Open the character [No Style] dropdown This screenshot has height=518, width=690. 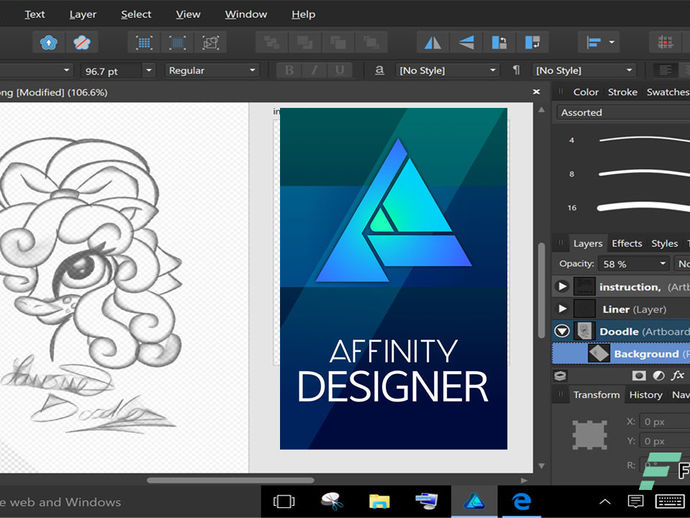coord(447,71)
